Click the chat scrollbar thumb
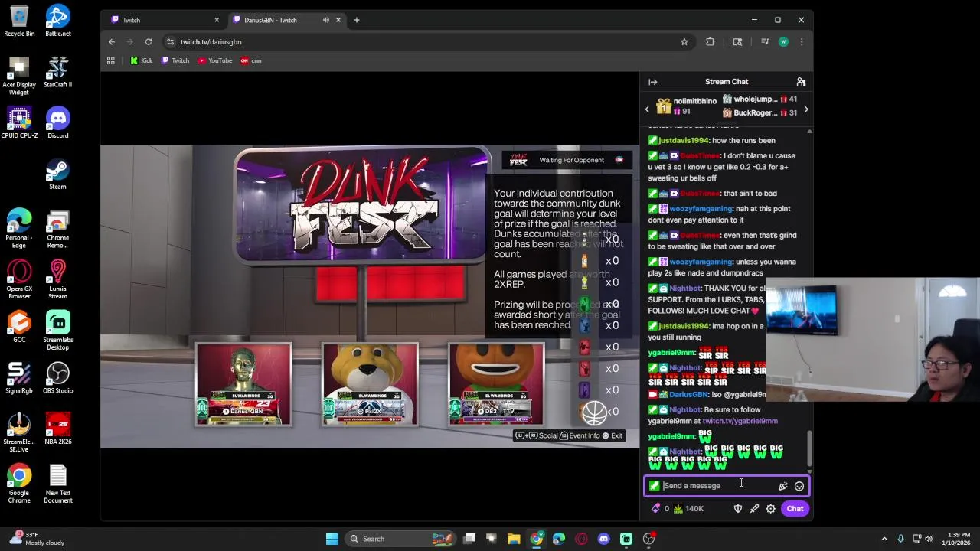Screen dimensions: 980x551 [809, 448]
